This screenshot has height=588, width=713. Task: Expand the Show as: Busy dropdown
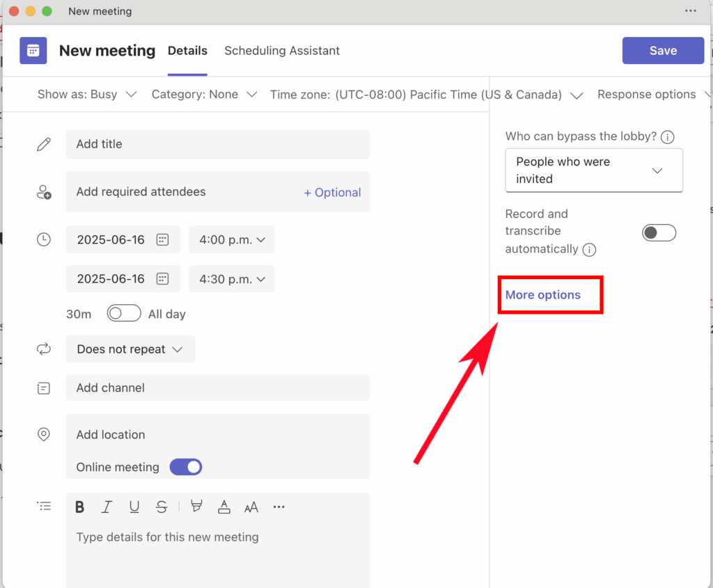point(87,95)
